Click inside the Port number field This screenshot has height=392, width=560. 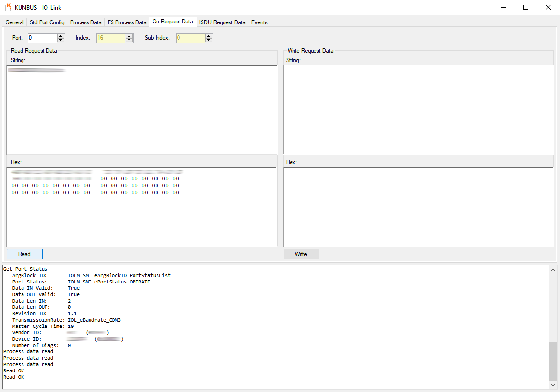(42, 38)
